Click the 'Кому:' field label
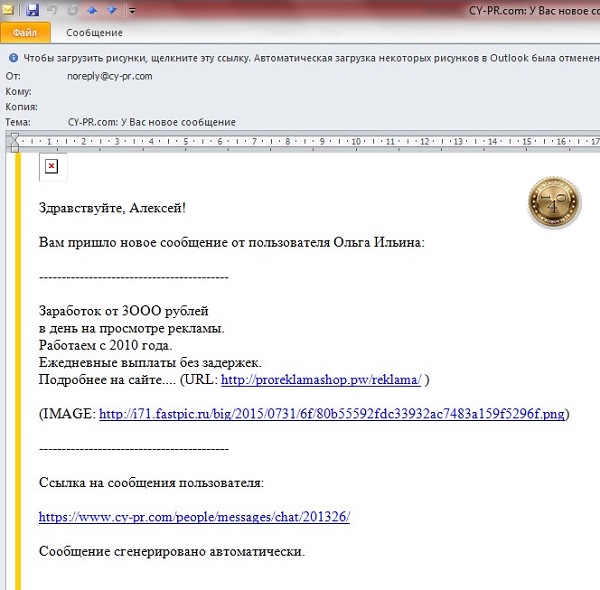The image size is (600, 590). coord(18,91)
